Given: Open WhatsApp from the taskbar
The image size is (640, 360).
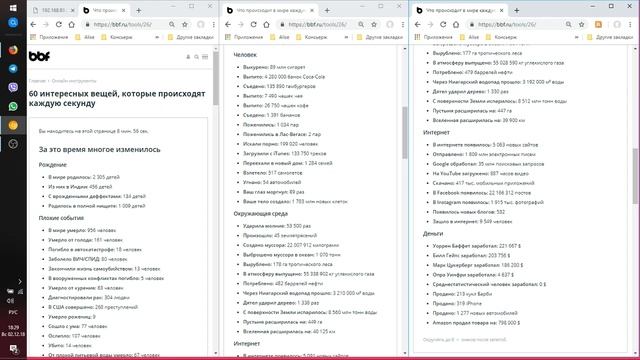Looking at the screenshot, I should [13, 106].
